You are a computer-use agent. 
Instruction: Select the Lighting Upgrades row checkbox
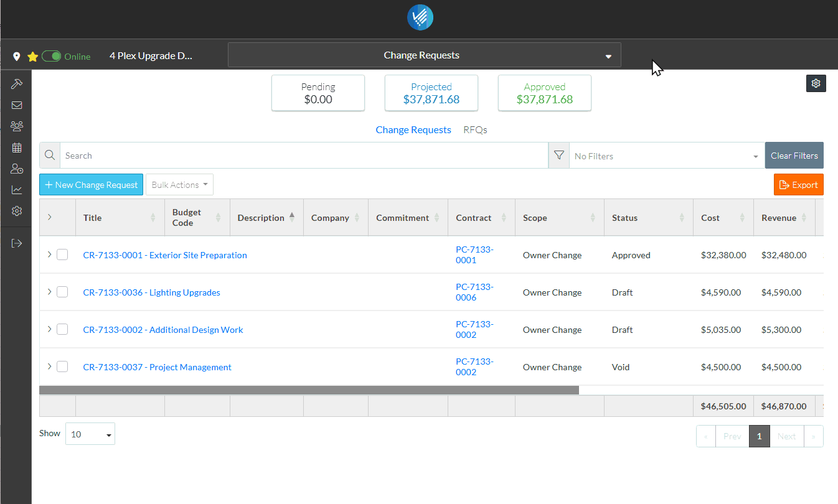(x=62, y=292)
